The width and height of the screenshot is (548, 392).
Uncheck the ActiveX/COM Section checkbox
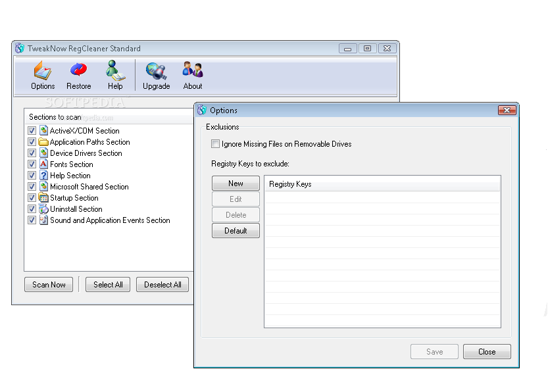32,131
